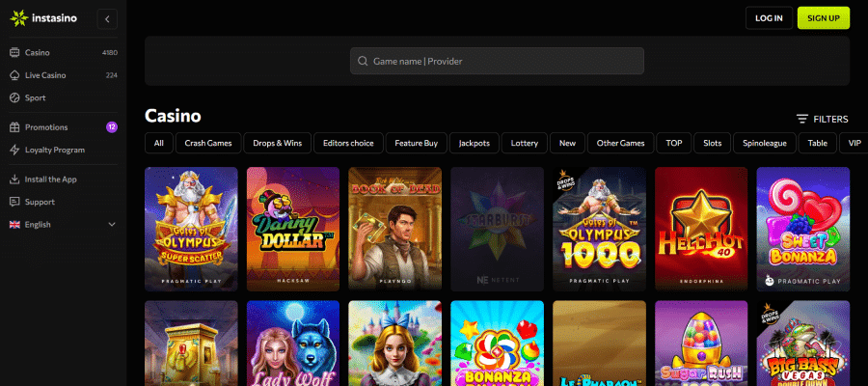
Task: Click the Live Casino spade icon
Action: click(x=14, y=75)
